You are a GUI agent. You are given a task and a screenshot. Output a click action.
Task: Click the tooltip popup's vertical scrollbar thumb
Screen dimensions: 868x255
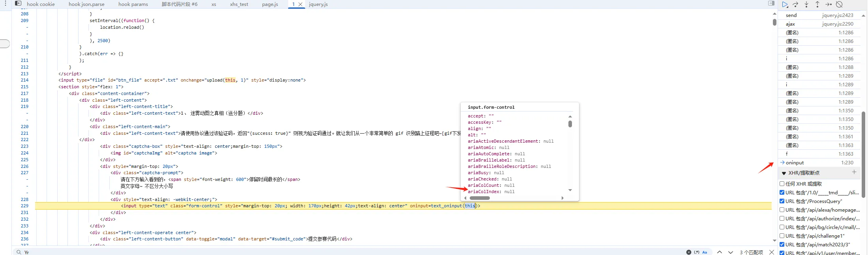570,124
